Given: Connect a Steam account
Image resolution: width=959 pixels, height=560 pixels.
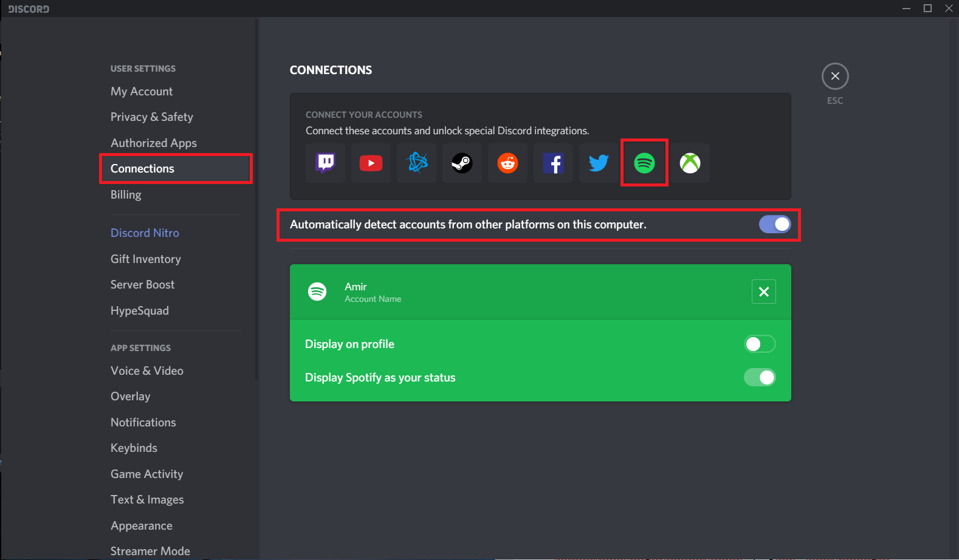Looking at the screenshot, I should click(462, 163).
